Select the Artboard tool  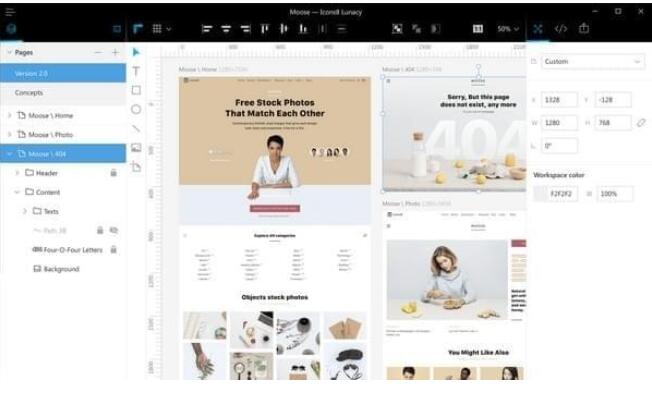point(136,167)
